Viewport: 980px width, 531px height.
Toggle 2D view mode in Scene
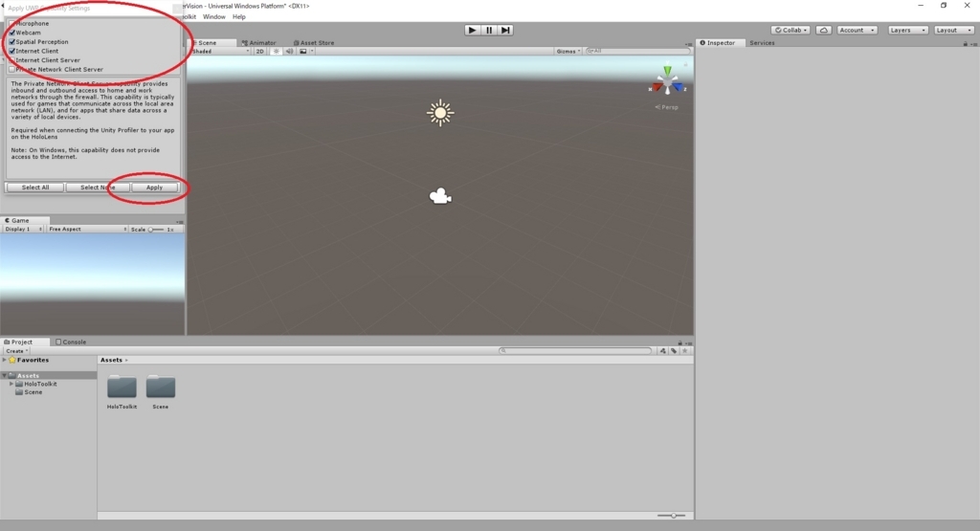point(260,52)
